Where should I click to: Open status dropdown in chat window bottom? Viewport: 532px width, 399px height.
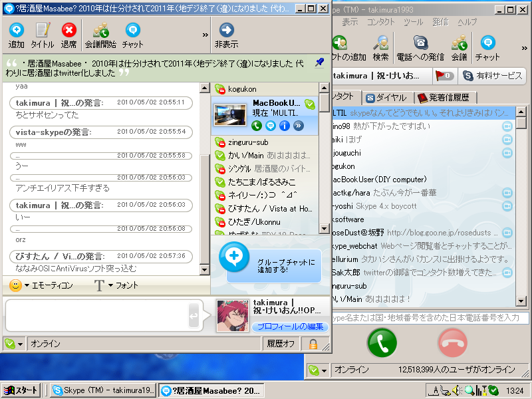click(14, 344)
